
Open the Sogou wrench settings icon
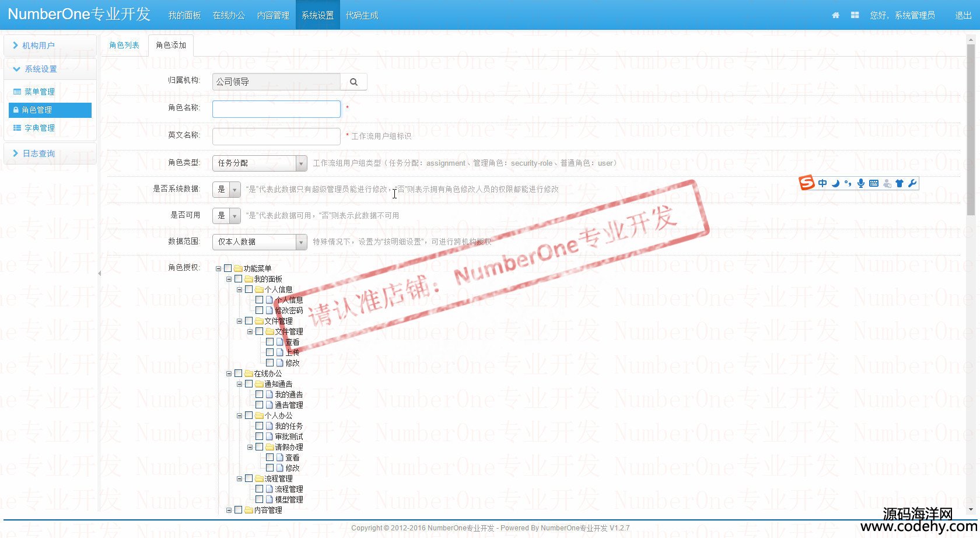pyautogui.click(x=912, y=183)
